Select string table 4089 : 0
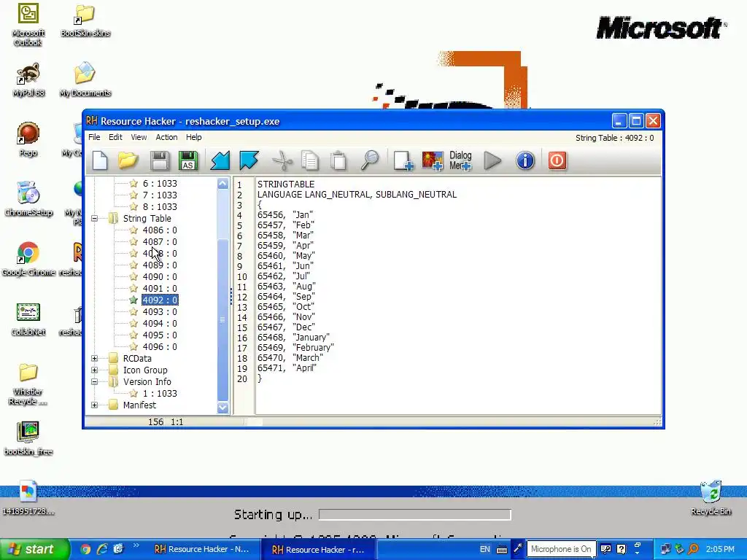 [x=160, y=265]
